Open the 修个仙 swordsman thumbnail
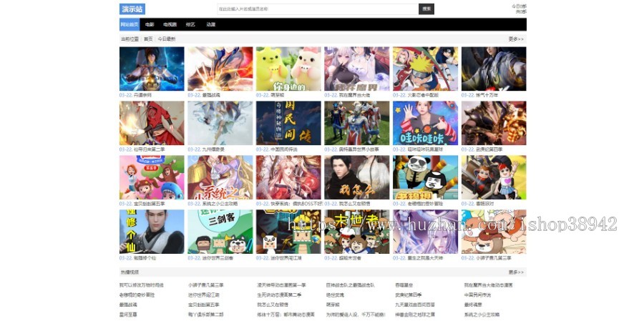This screenshot has height=321, width=644. tap(152, 232)
